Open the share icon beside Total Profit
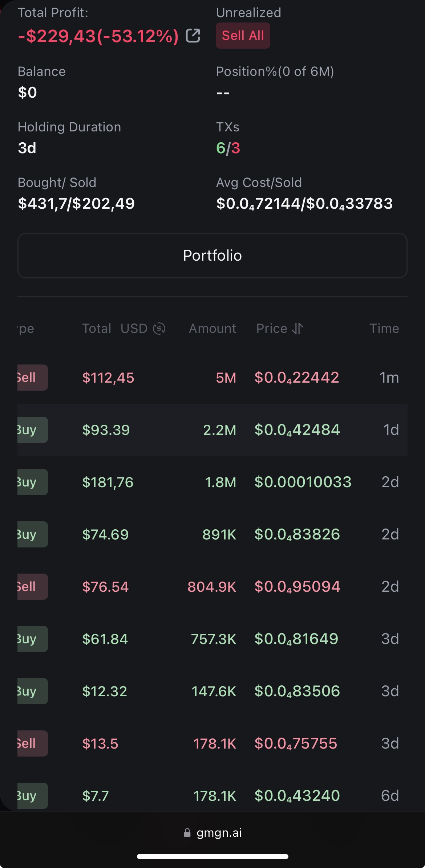425x868 pixels. pyautogui.click(x=193, y=36)
